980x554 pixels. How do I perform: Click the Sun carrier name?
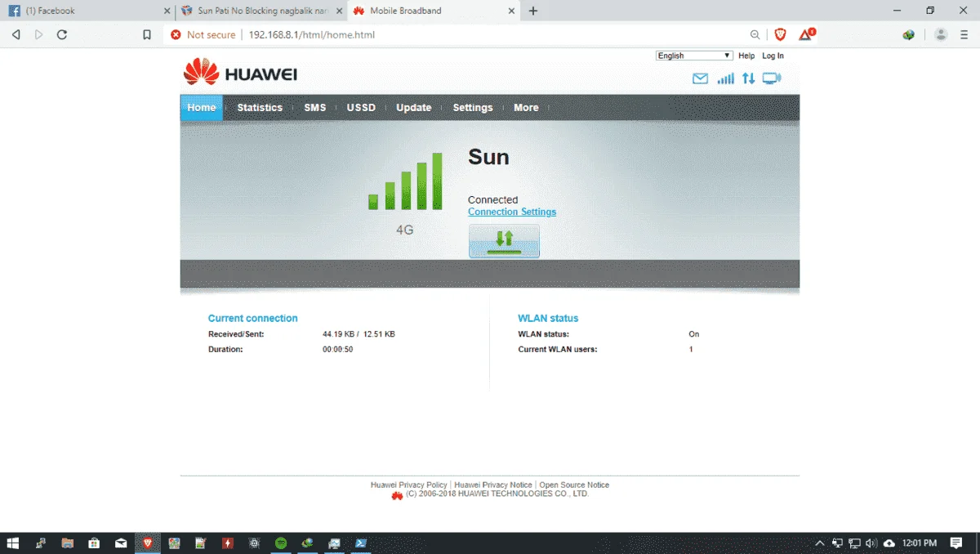[488, 157]
